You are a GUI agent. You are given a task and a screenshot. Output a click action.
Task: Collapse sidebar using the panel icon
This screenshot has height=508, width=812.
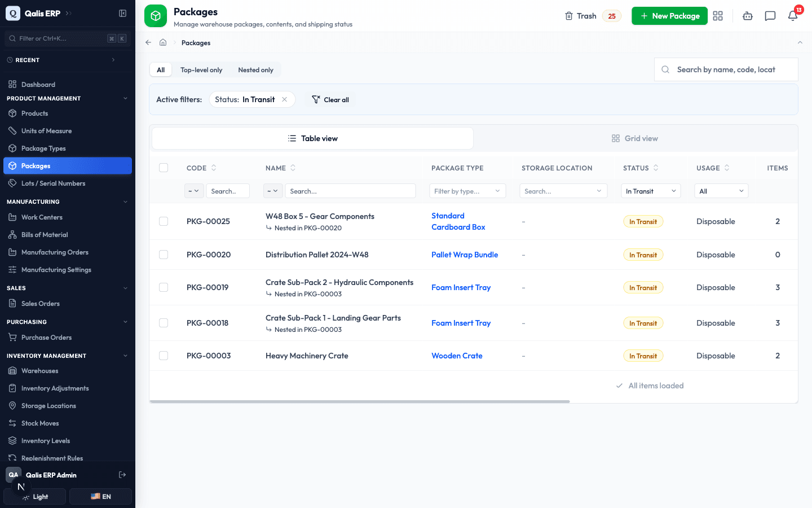[122, 13]
